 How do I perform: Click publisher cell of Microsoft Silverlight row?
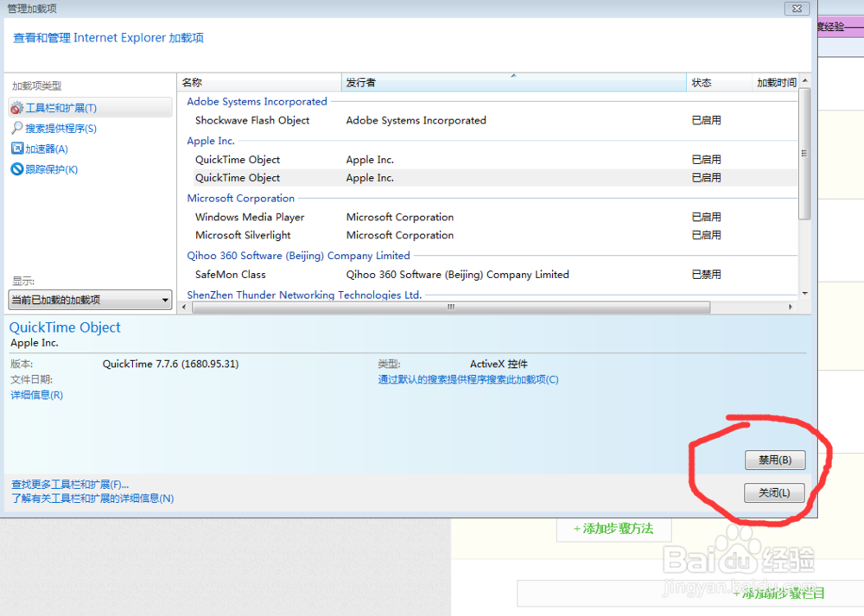[400, 235]
